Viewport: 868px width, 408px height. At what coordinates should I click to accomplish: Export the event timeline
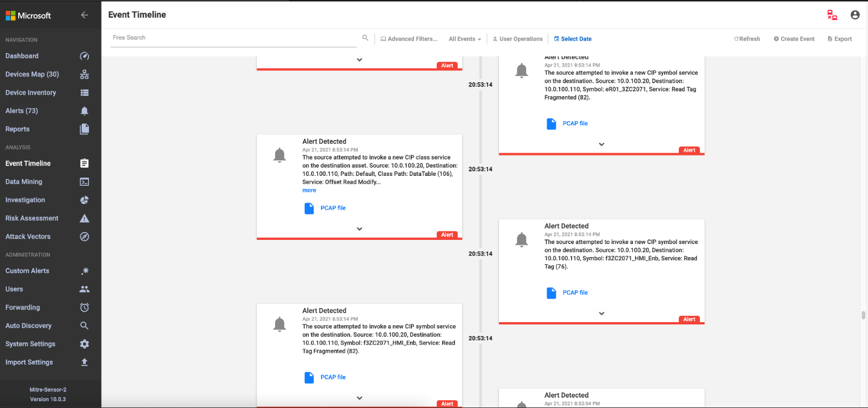pos(839,39)
